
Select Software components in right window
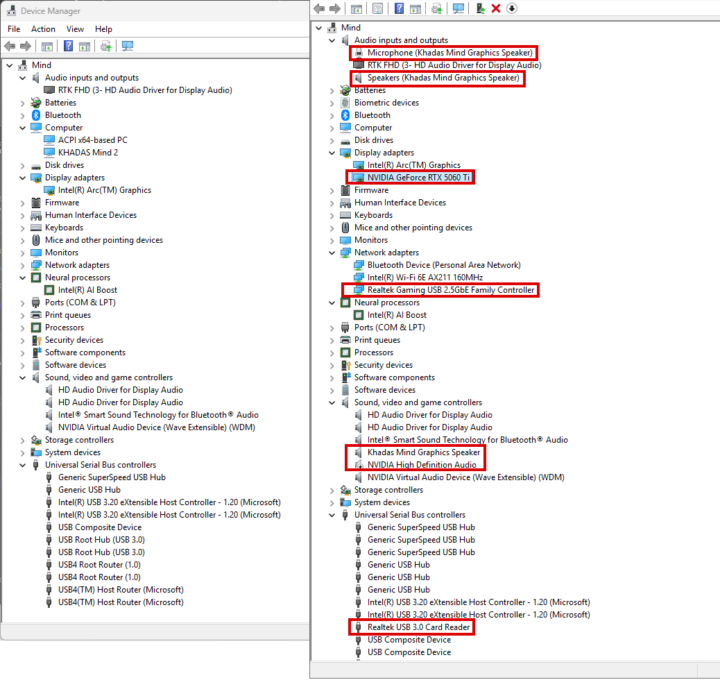pyautogui.click(x=394, y=377)
